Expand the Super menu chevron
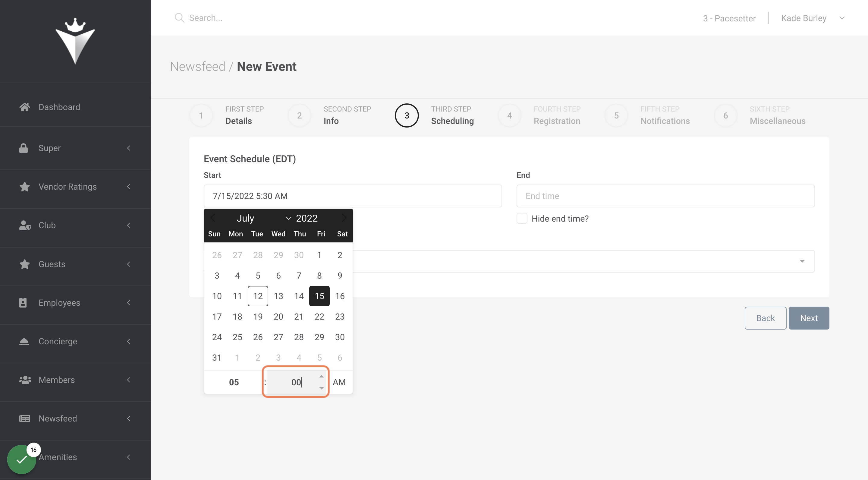868x480 pixels. (x=129, y=148)
